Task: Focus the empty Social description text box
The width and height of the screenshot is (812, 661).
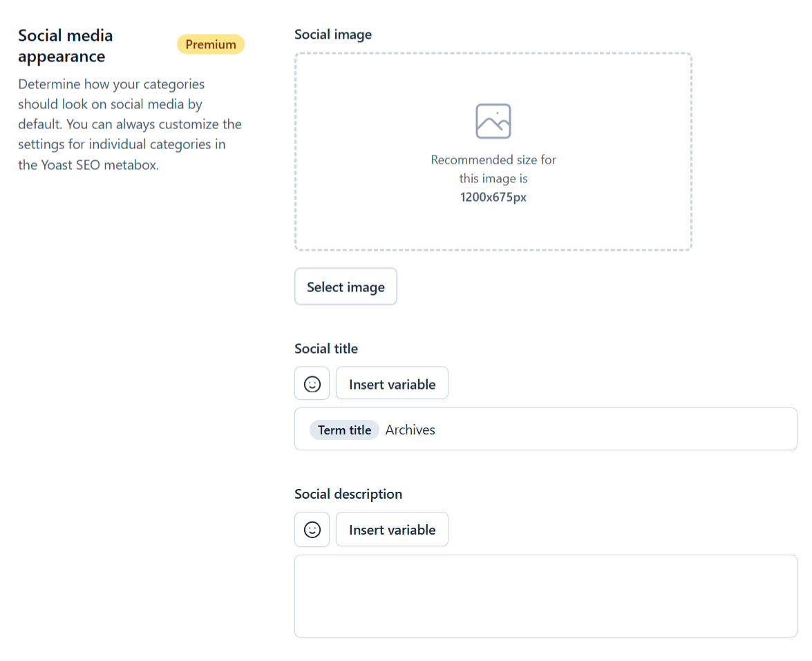Action: [x=545, y=595]
